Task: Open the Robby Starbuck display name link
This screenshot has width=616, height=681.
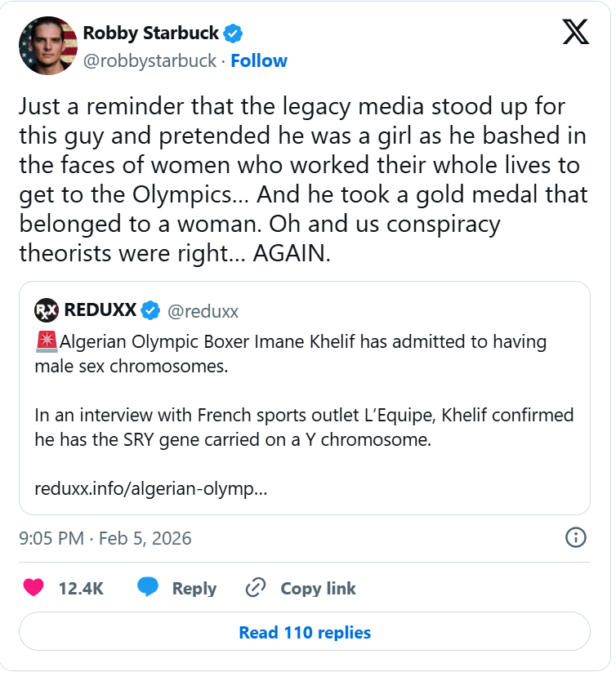Action: coord(151,33)
